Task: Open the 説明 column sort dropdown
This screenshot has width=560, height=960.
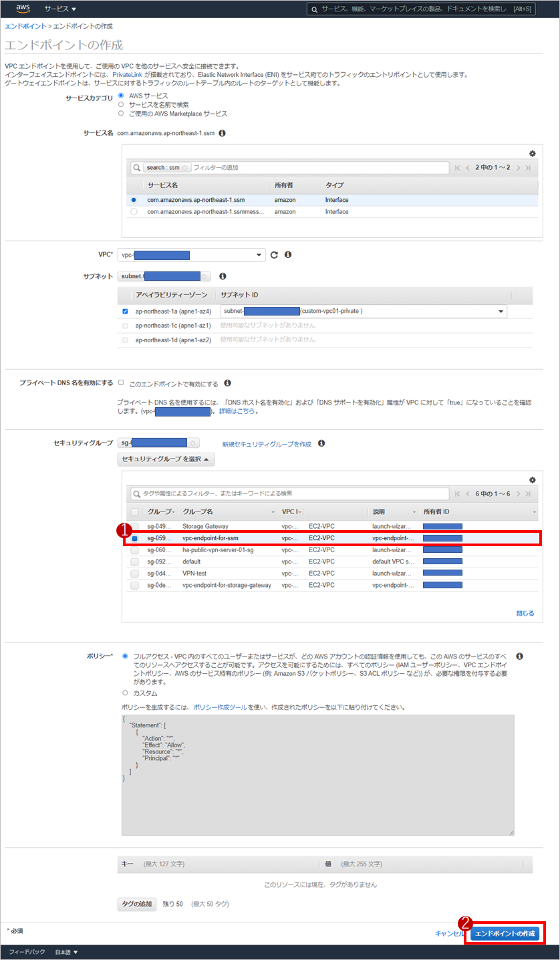Action: click(x=414, y=512)
